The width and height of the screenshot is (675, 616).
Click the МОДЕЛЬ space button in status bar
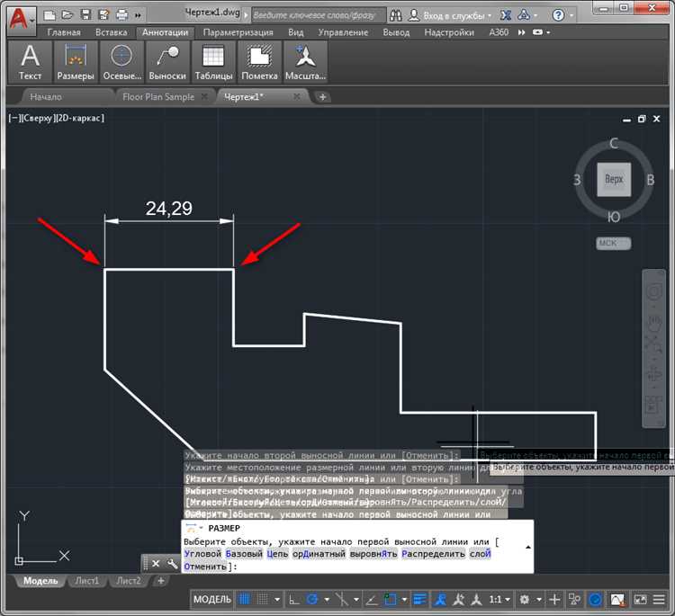212,599
